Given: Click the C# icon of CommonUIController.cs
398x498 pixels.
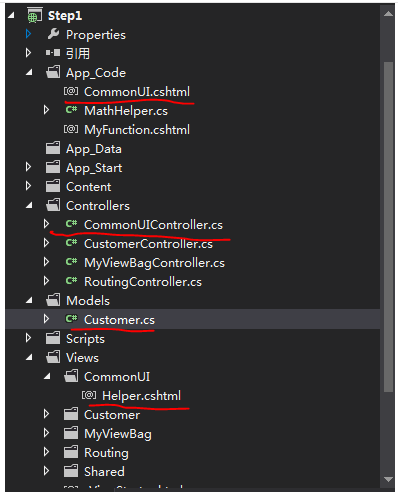Looking at the screenshot, I should pyautogui.click(x=71, y=224).
